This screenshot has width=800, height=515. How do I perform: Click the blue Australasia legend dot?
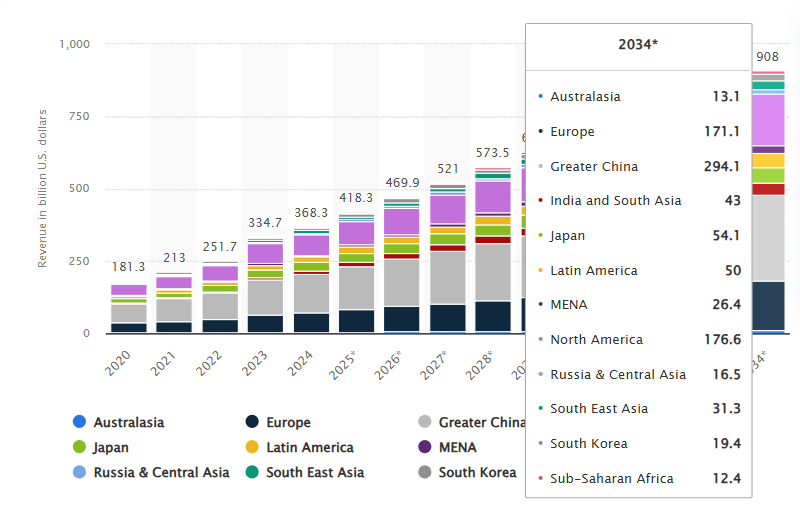pos(79,422)
